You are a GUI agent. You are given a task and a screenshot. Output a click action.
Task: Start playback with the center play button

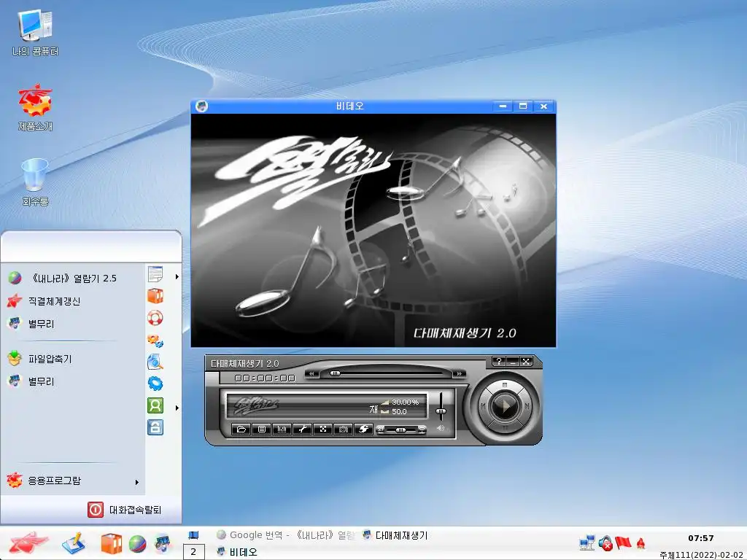coord(505,406)
